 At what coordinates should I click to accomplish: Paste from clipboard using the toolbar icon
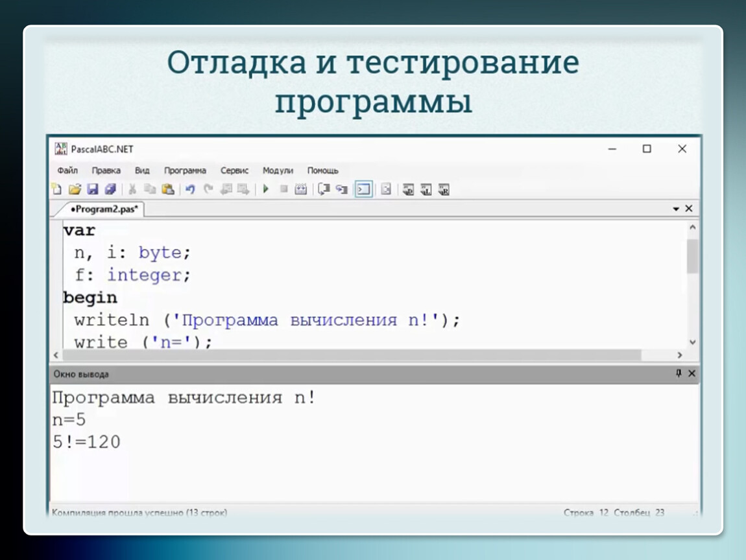(x=168, y=189)
